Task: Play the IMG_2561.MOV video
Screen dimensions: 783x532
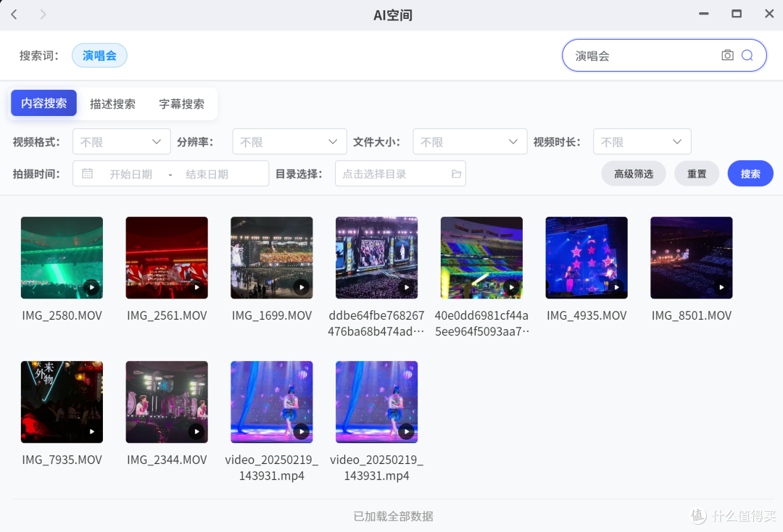Action: click(x=196, y=287)
